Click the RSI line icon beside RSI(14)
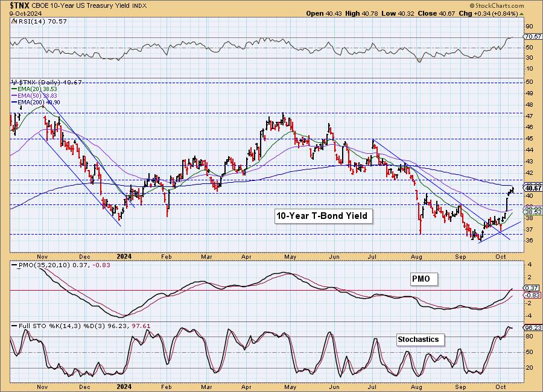This screenshot has height=392, width=543. [13, 21]
